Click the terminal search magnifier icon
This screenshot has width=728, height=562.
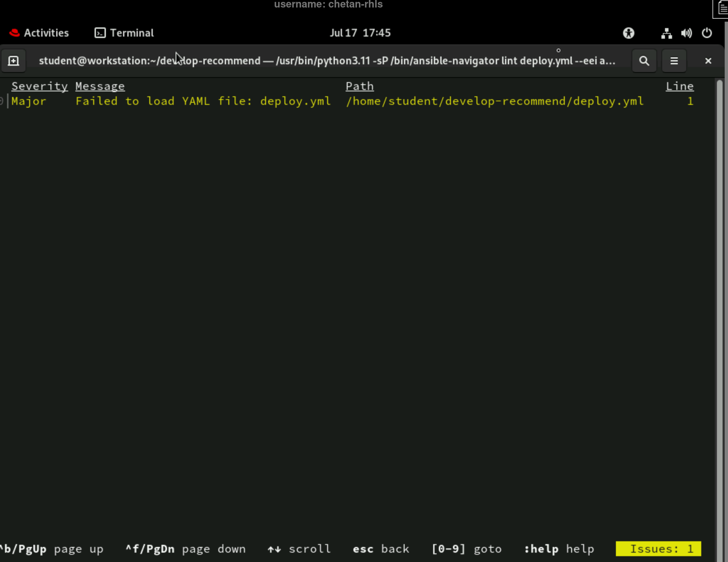tap(644, 61)
